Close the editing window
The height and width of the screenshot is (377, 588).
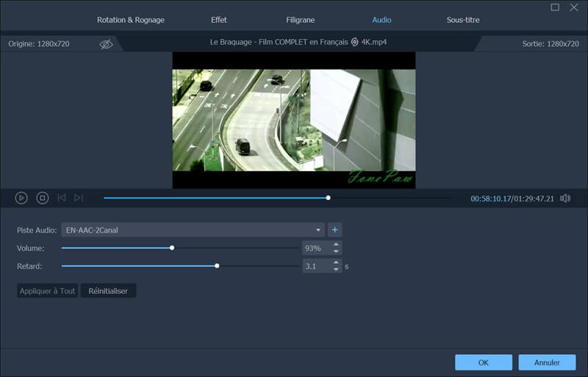574,7
